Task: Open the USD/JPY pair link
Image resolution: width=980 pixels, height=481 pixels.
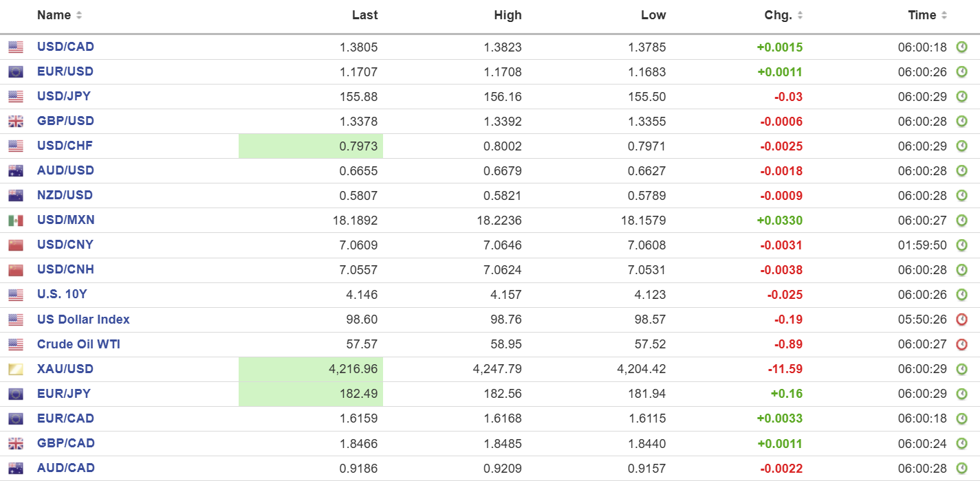Action: point(63,96)
